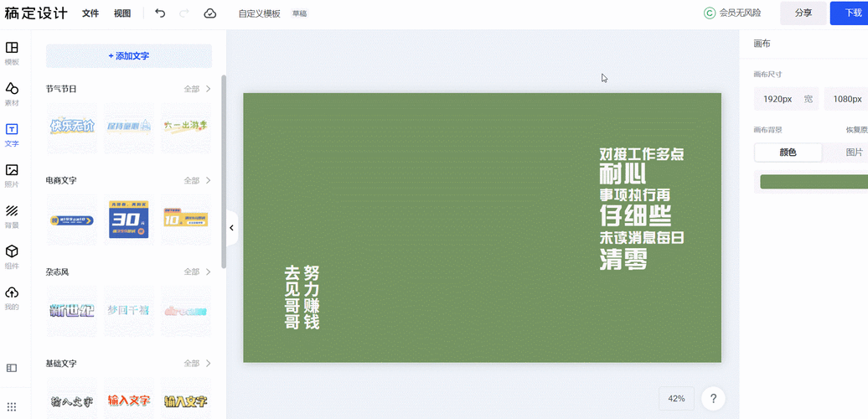Click the left panel vertical scrollbar
The height and width of the screenshot is (419, 868).
click(224, 172)
